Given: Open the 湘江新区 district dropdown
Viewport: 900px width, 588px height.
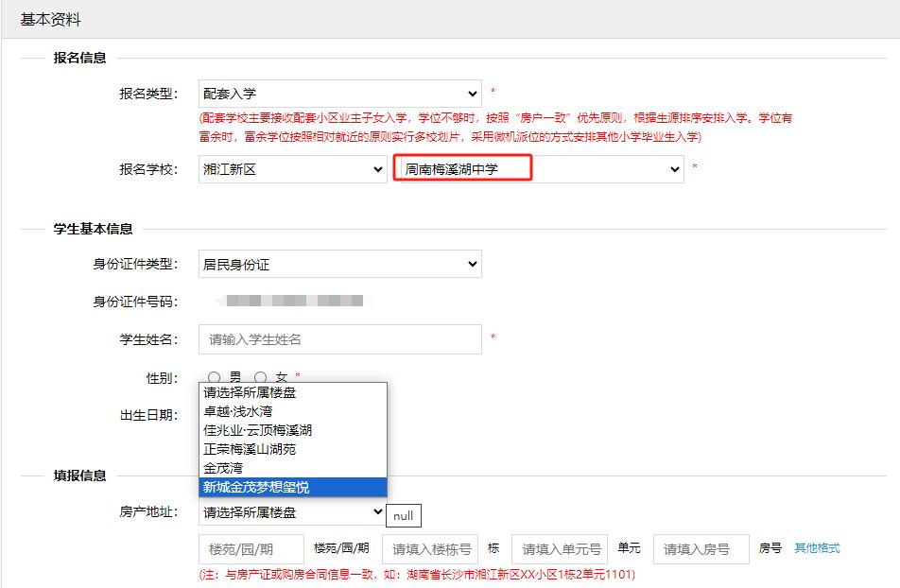Looking at the screenshot, I should (x=292, y=169).
